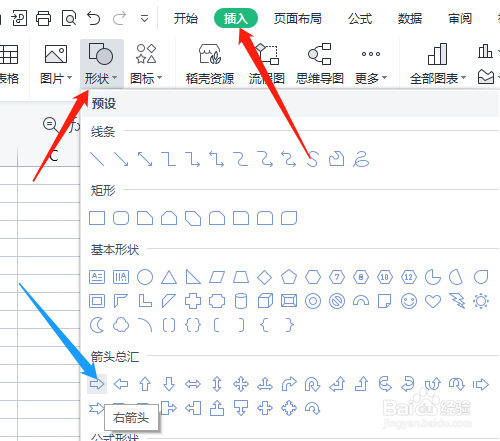Choose the left-right double arrow shape
The height and width of the screenshot is (441, 500).
tap(193, 384)
